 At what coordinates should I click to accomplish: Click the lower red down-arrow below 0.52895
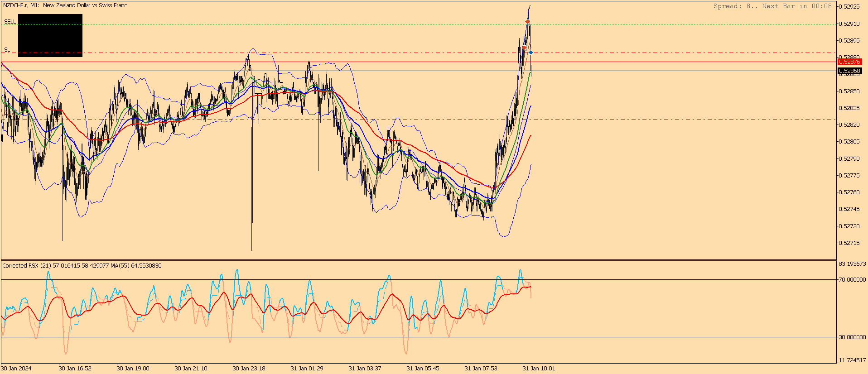(x=524, y=48)
